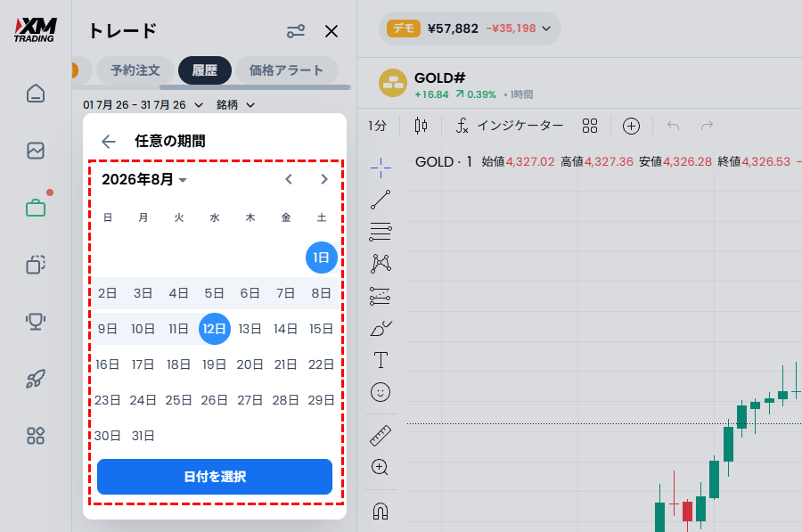This screenshot has height=532, width=802.
Task: Open the 銘柄 symbol filter dropdown
Action: (x=235, y=105)
